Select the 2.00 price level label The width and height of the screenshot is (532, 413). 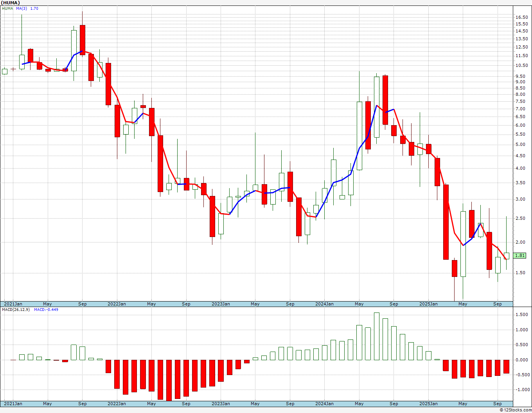[x=521, y=242]
